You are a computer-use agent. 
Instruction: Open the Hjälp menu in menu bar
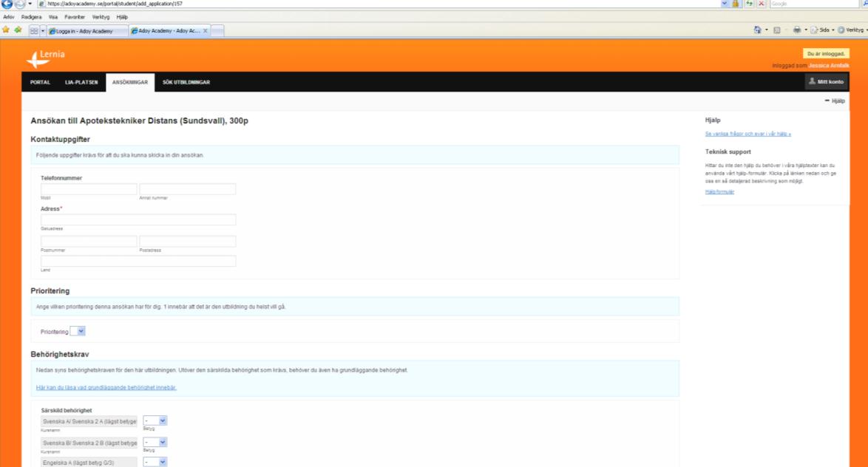(122, 17)
